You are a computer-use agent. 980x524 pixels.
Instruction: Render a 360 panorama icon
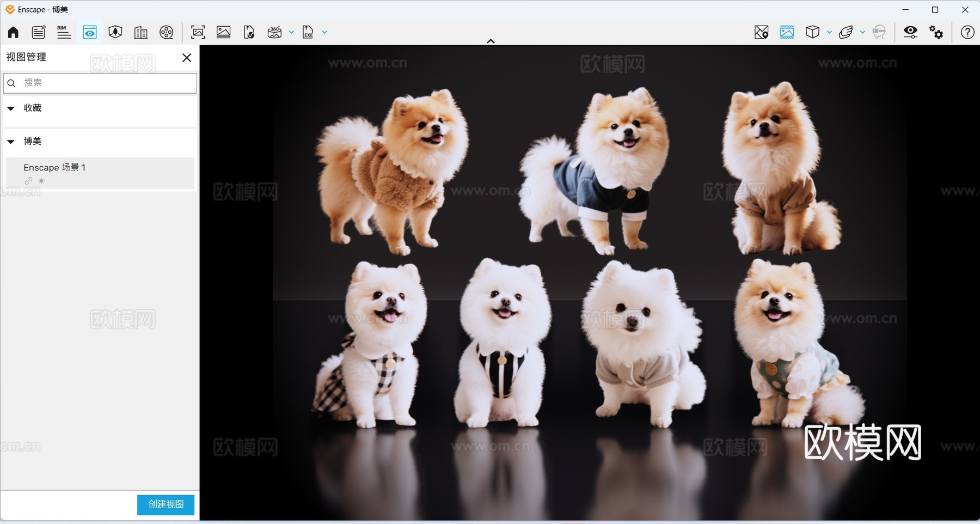(275, 32)
